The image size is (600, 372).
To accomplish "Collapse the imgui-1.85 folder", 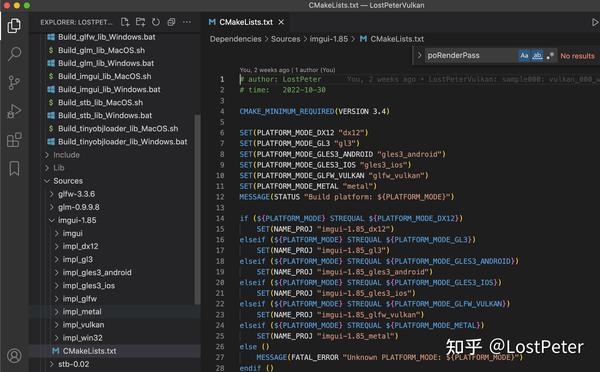I will click(77, 220).
